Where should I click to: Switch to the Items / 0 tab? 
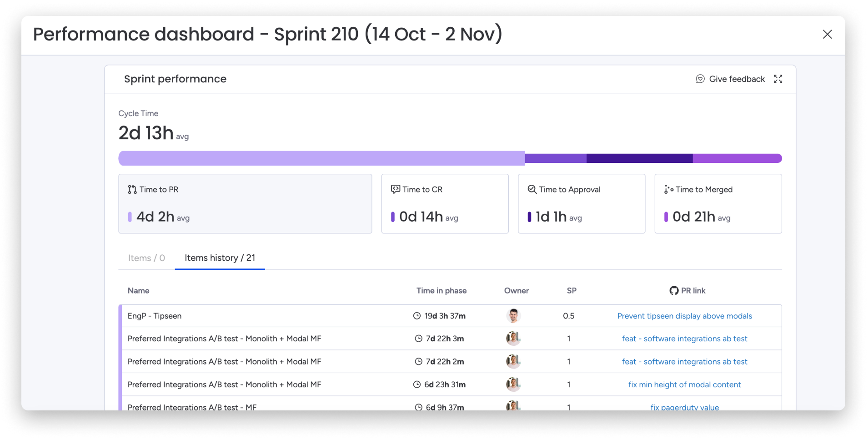146,258
